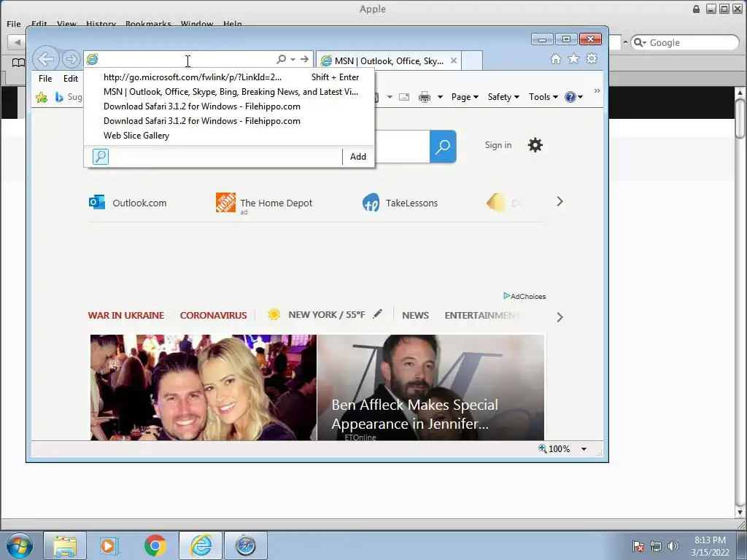Click volume speaker tray icon
Image resolution: width=747 pixels, height=560 pixels.
(x=673, y=546)
